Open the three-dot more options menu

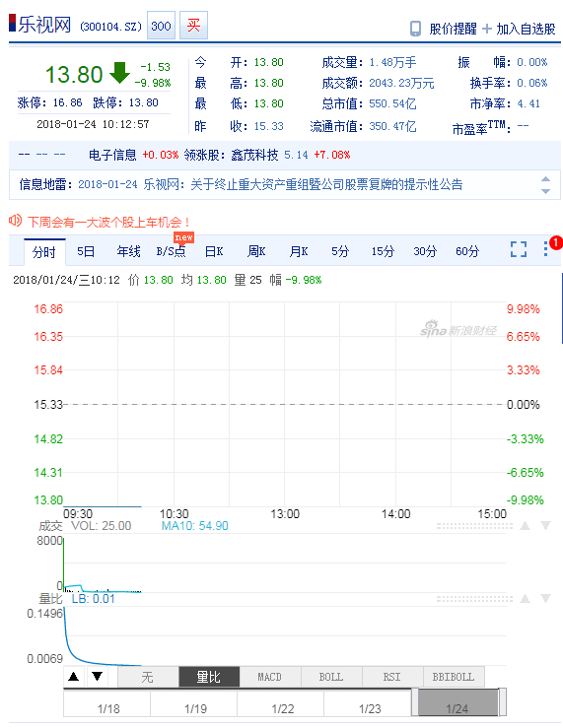click(x=546, y=249)
